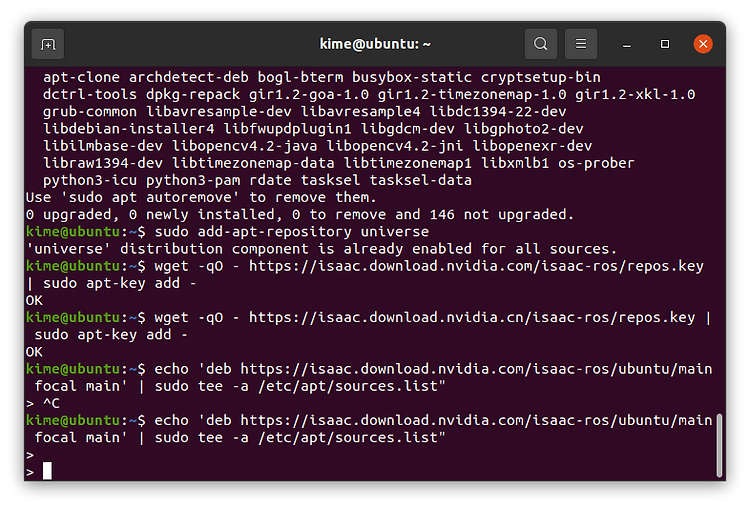Click the terminal scrollbar handle
750x508 pixels.
click(x=719, y=445)
